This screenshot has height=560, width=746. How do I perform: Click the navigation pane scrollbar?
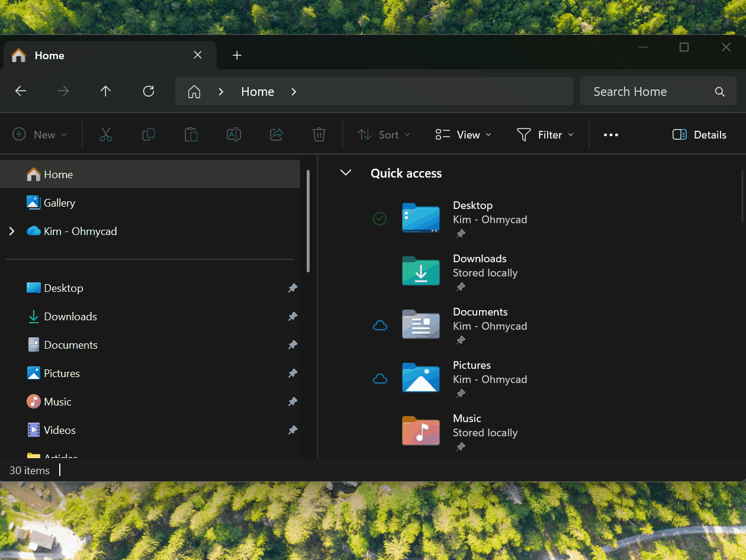click(x=308, y=221)
